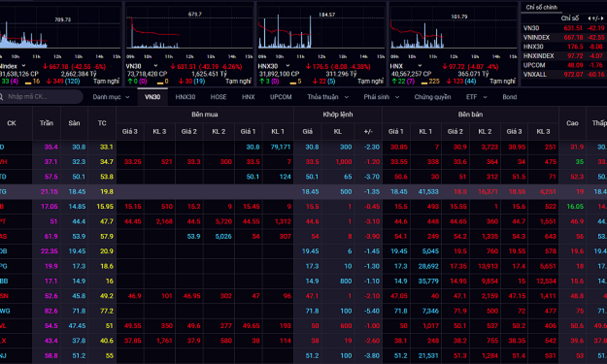Expand the Danh mục dropdown
The width and height of the screenshot is (607, 364).
coord(111,97)
